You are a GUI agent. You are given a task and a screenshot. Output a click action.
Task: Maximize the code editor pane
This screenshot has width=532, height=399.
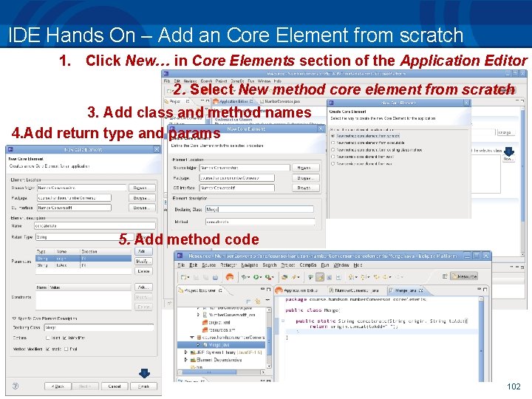pyautogui.click(x=485, y=290)
